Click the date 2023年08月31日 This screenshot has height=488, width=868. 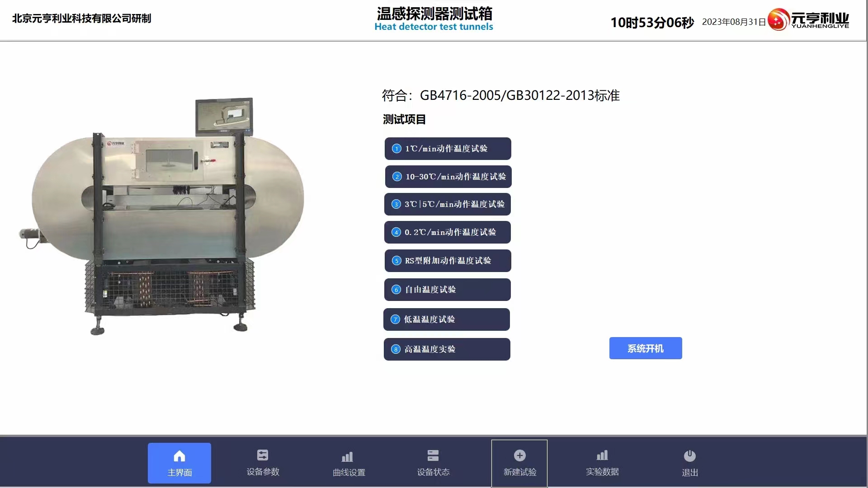tap(734, 22)
